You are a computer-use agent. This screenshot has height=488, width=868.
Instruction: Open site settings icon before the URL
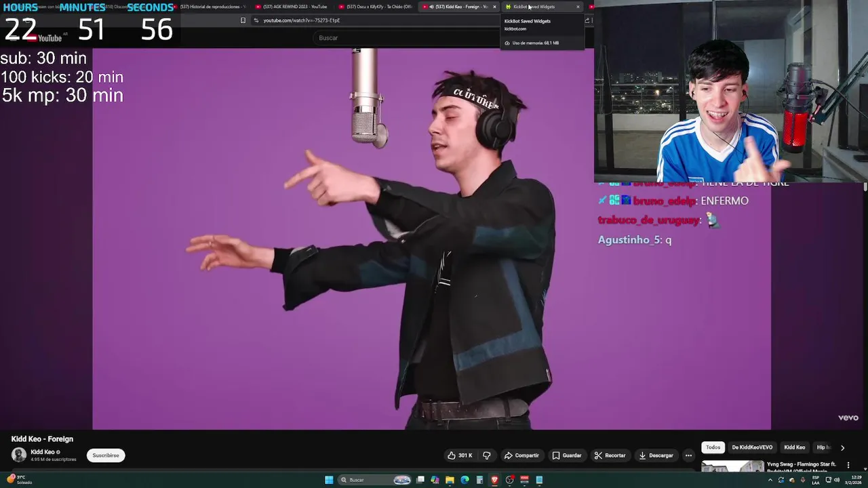pos(256,20)
